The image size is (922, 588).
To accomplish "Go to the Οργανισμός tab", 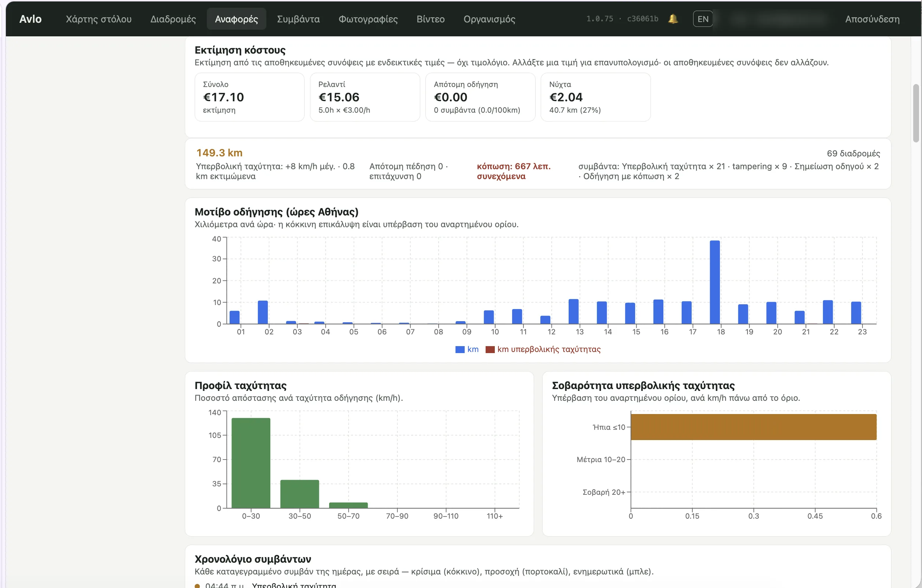I will tap(489, 19).
